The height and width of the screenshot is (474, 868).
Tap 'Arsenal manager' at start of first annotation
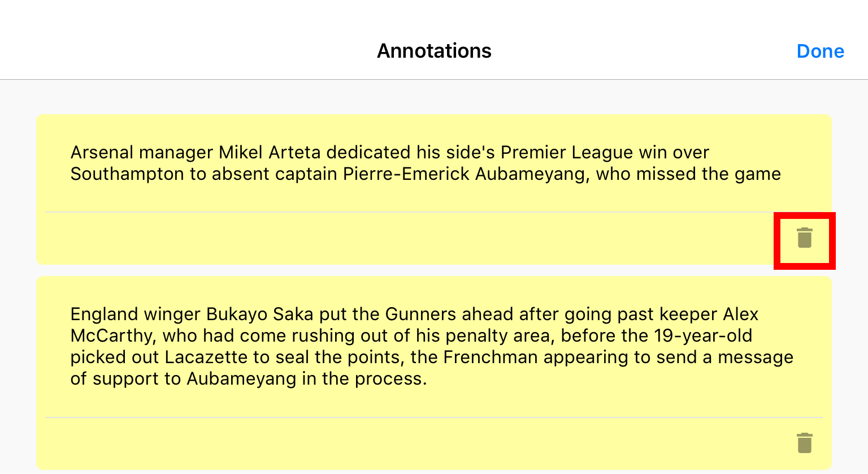142,153
